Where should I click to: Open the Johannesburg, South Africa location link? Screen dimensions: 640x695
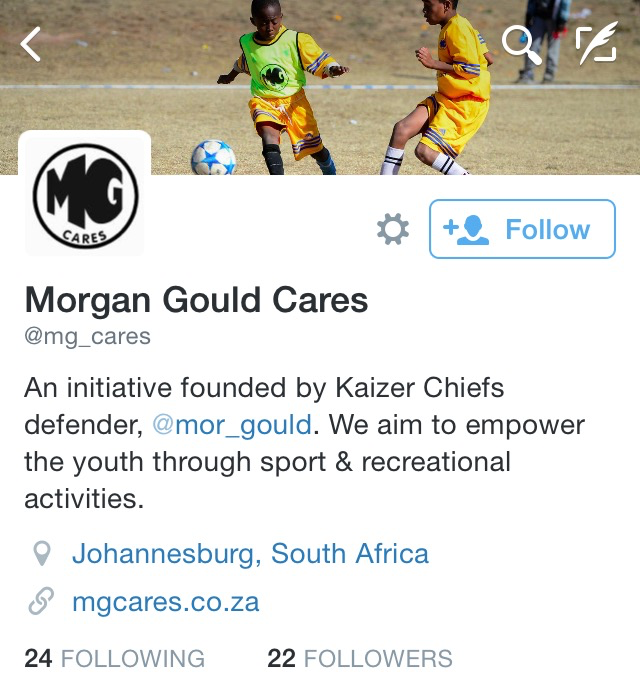click(250, 554)
